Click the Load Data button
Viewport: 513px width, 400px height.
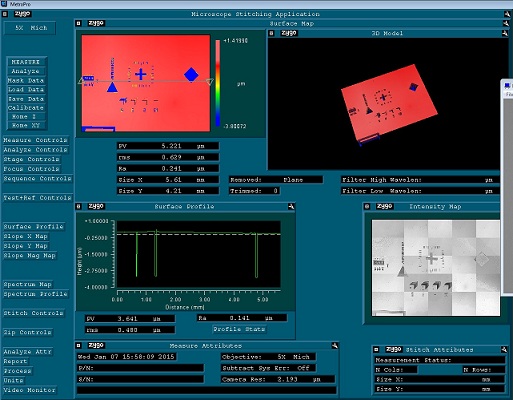tap(26, 90)
